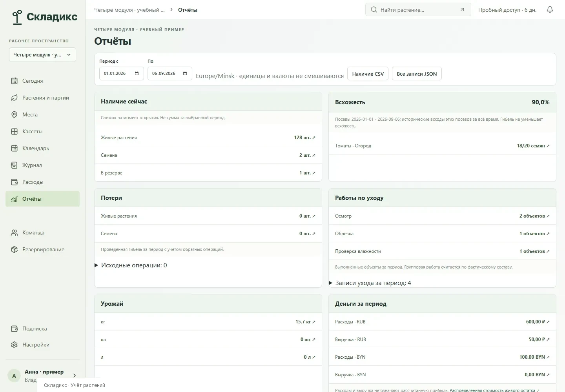The image size is (565, 392).
Task: Open the Кассеты section
Action: (42, 131)
